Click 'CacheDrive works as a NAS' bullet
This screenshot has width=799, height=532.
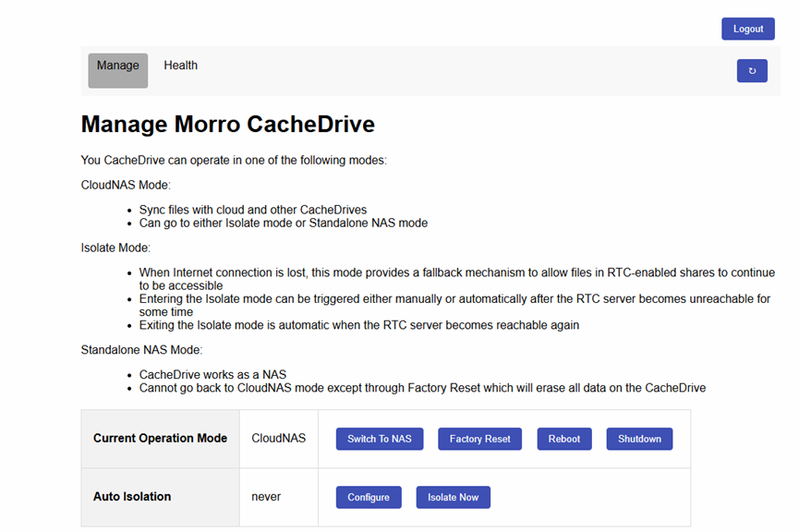pyautogui.click(x=212, y=375)
